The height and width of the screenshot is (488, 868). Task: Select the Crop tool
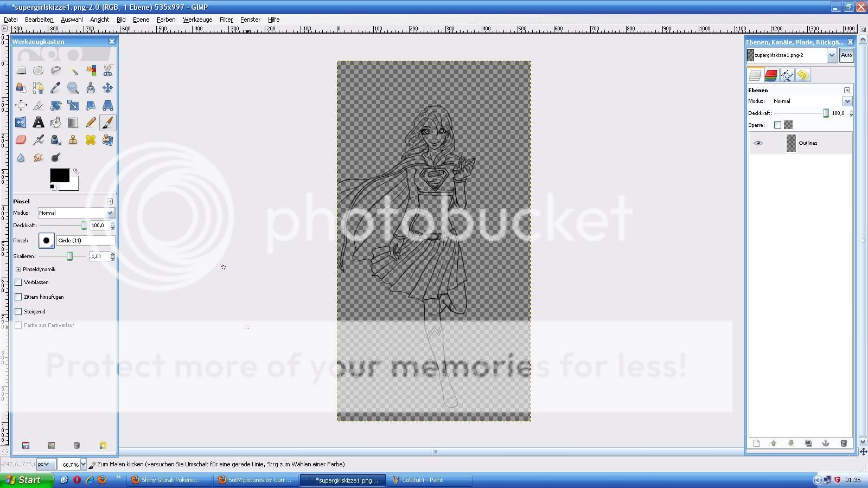pyautogui.click(x=38, y=105)
